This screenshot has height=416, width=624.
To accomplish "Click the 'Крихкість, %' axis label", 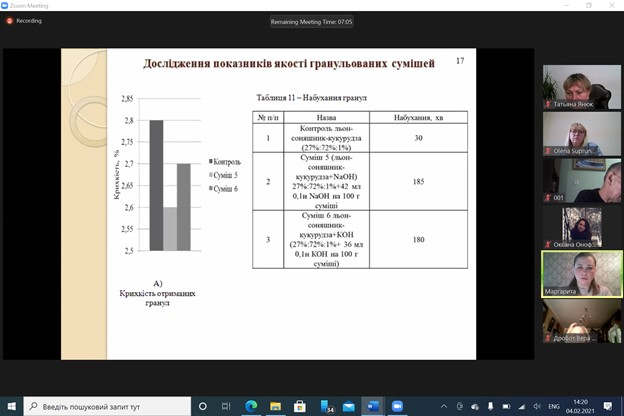I will pyautogui.click(x=116, y=174).
